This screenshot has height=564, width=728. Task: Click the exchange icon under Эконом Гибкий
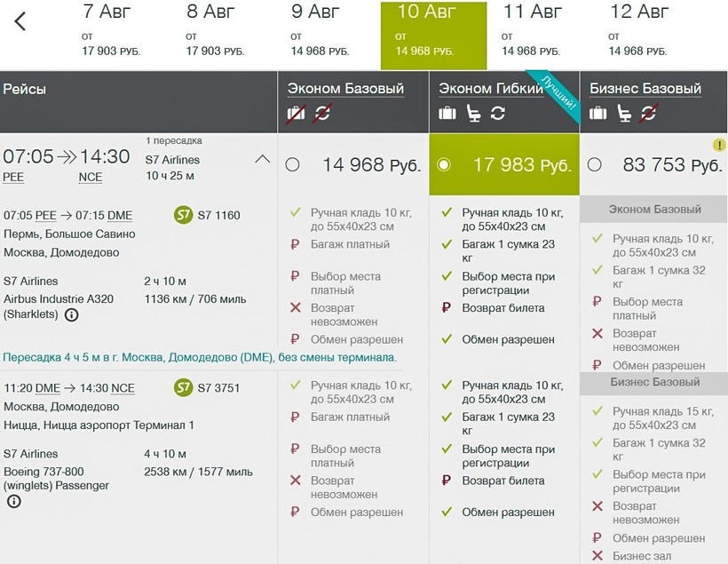(x=498, y=113)
